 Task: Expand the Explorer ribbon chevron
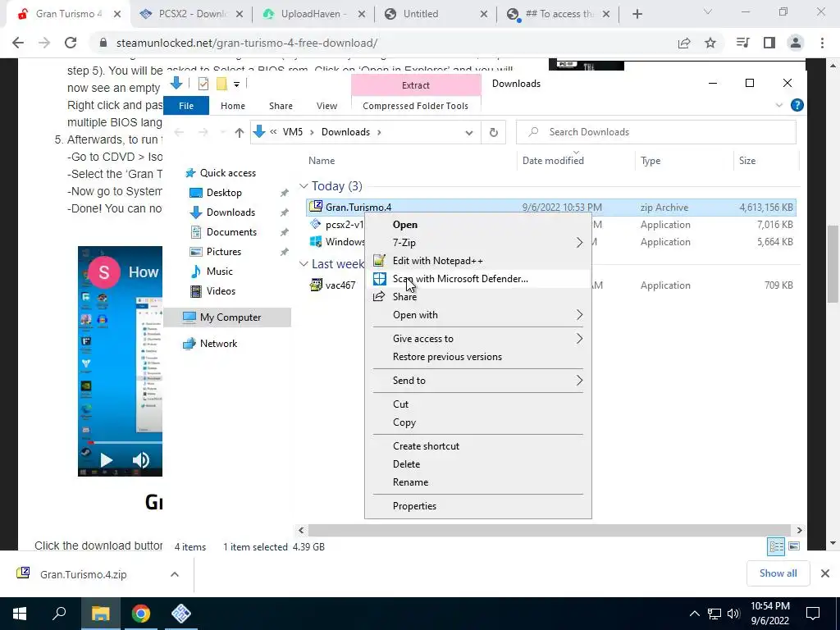pyautogui.click(x=779, y=106)
